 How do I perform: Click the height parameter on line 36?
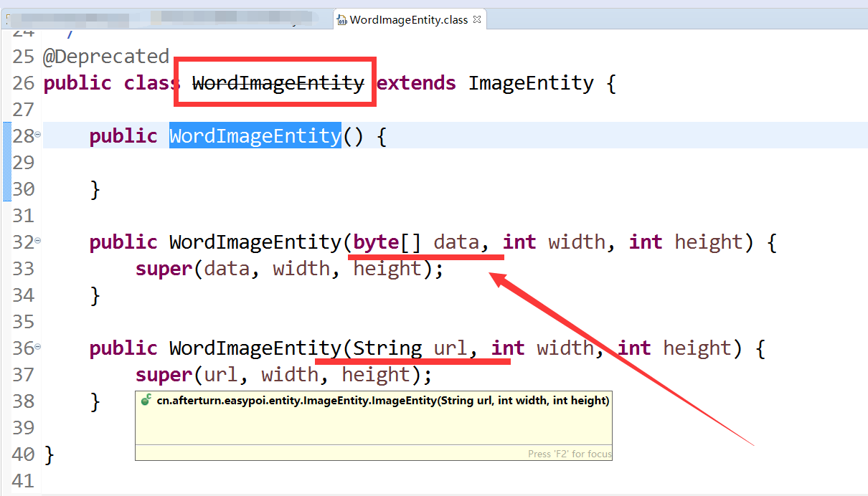(698, 348)
